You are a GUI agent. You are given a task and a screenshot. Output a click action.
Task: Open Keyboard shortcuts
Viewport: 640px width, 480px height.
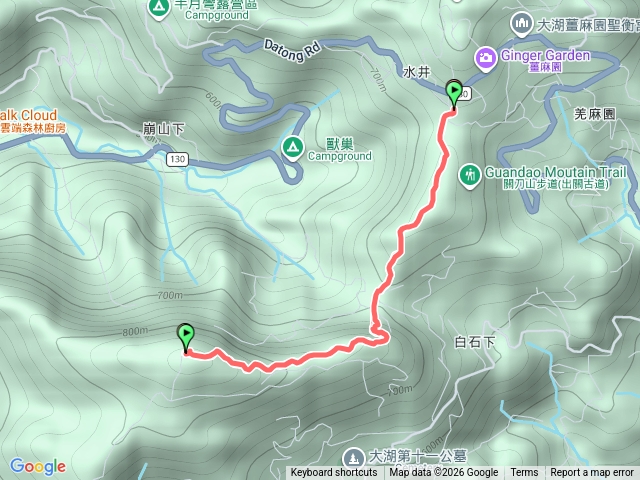pyautogui.click(x=334, y=473)
